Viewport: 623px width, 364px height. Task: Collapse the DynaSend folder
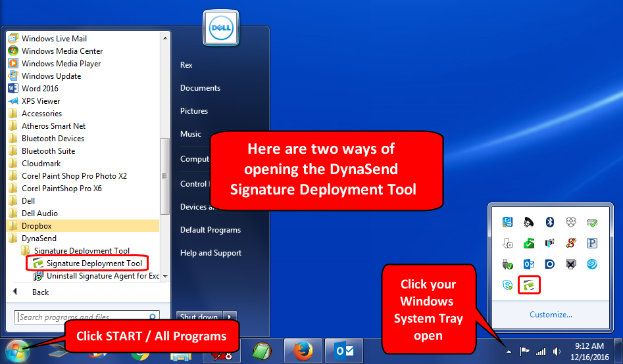click(x=32, y=238)
